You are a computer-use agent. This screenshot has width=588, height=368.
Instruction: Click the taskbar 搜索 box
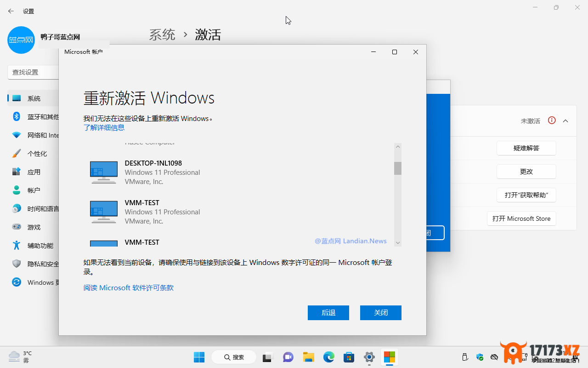point(234,357)
